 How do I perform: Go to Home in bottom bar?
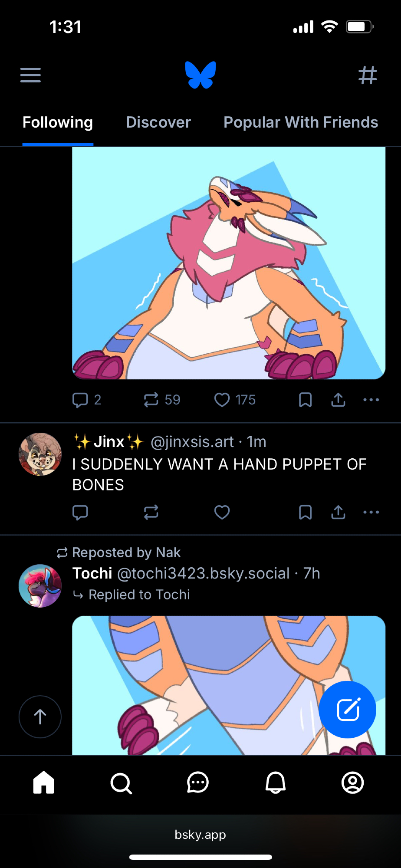point(44,783)
